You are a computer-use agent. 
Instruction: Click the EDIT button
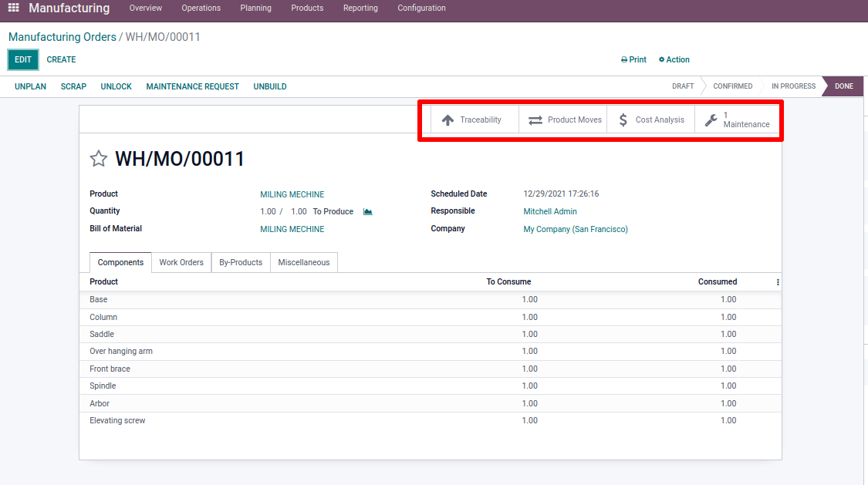click(x=23, y=59)
